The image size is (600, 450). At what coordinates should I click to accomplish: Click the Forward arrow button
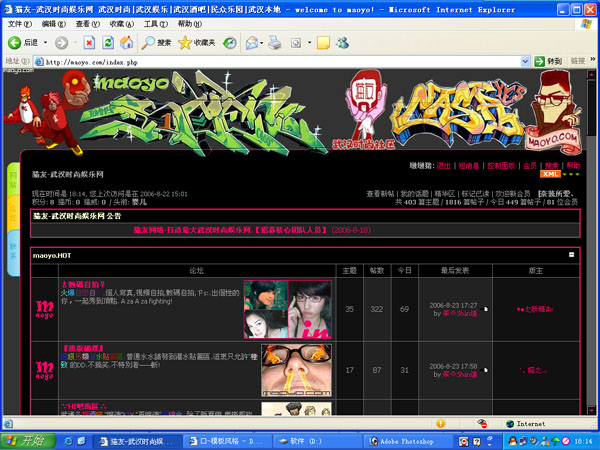point(61,42)
